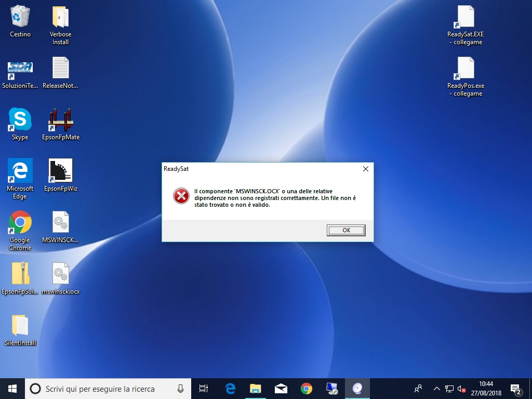Open the People icon in taskbar

pos(418,389)
